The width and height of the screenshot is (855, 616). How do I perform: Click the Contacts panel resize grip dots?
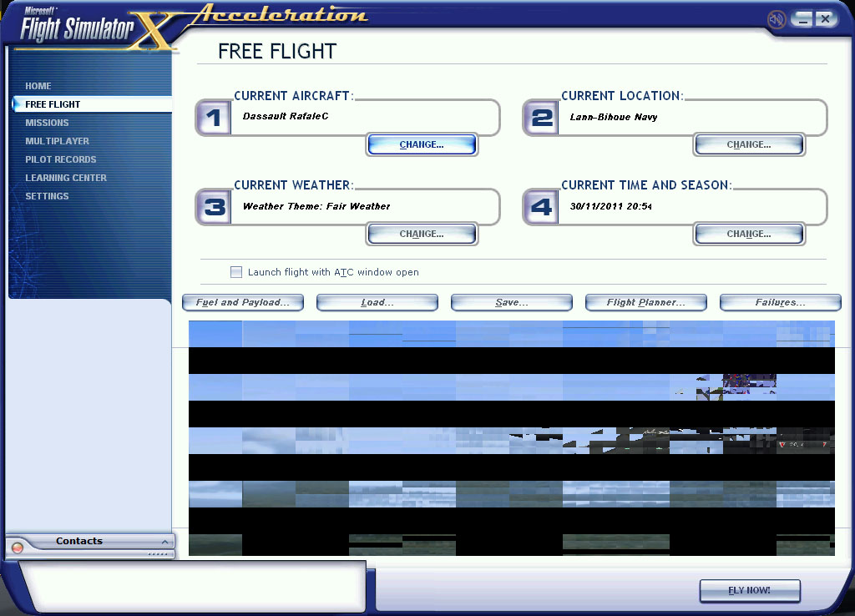tap(158, 554)
